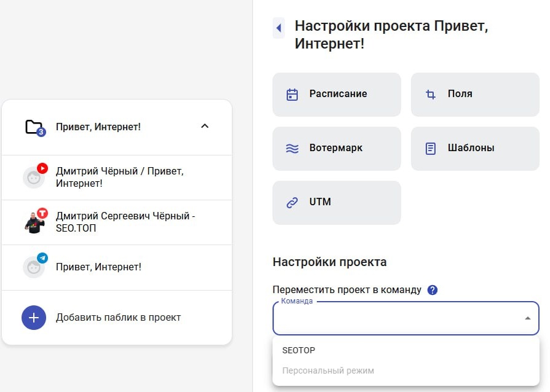The height and width of the screenshot is (392, 550).
Task: Choose Персональный режим option
Action: 328,370
